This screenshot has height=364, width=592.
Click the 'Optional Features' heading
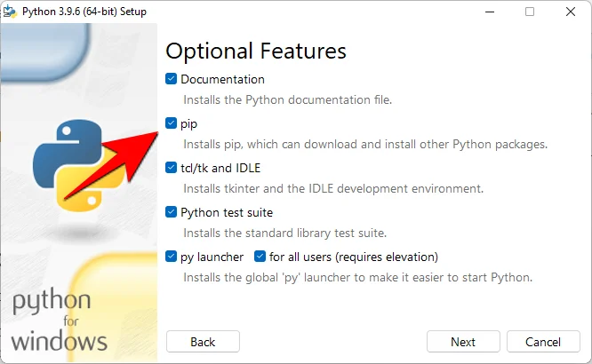click(x=256, y=51)
